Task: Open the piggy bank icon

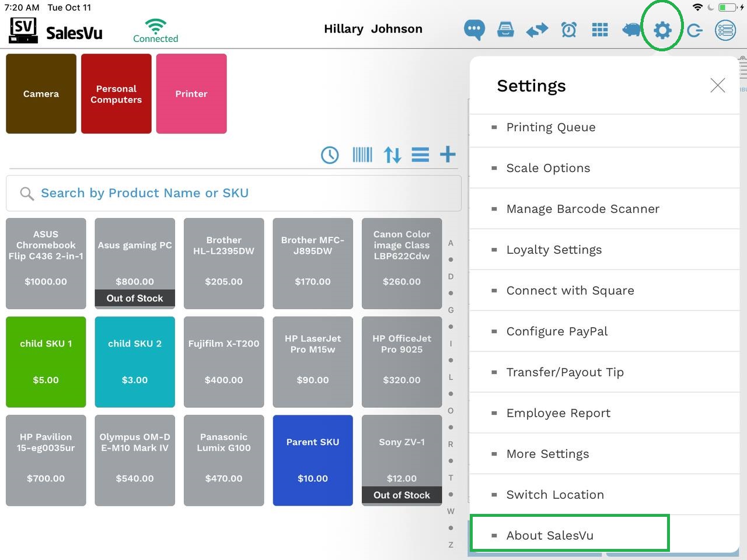Action: [x=631, y=30]
